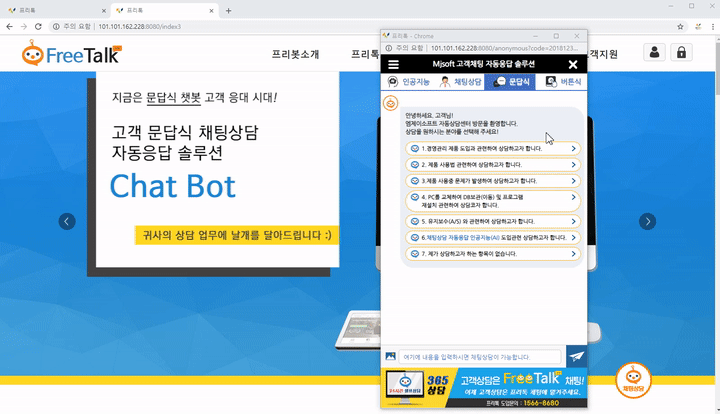Expand option 7 항목이 없습니다 chevron arrow
Screen dimensions: 720x414
point(574,253)
